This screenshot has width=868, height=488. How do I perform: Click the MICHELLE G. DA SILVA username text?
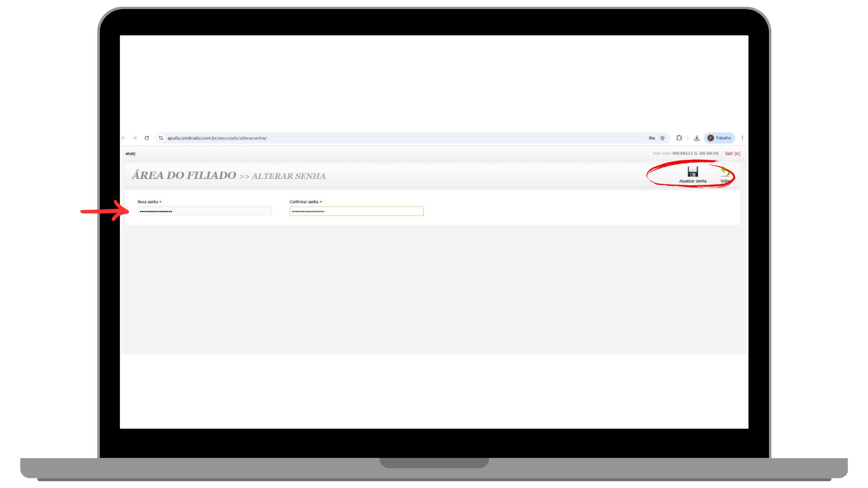(695, 154)
